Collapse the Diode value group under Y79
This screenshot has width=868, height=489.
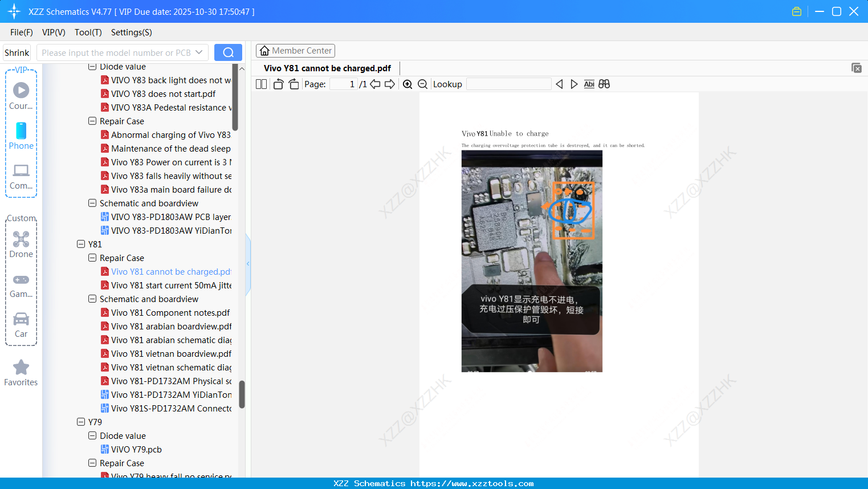(x=92, y=435)
